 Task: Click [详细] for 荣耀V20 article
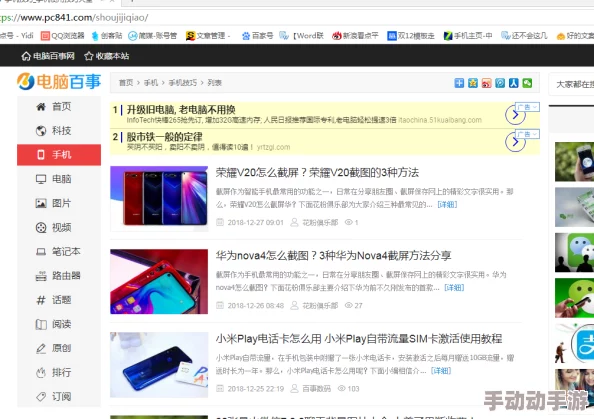(447, 205)
